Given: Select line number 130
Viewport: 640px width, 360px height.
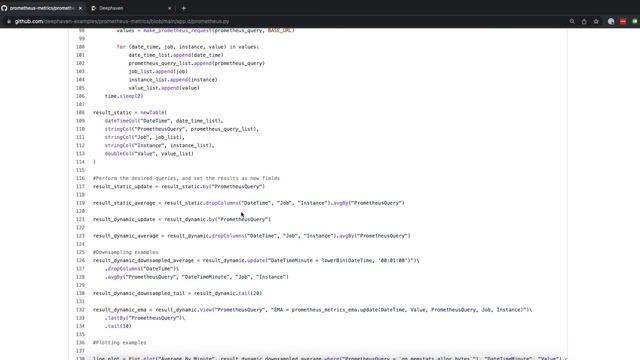Looking at the screenshot, I should pos(80,293).
